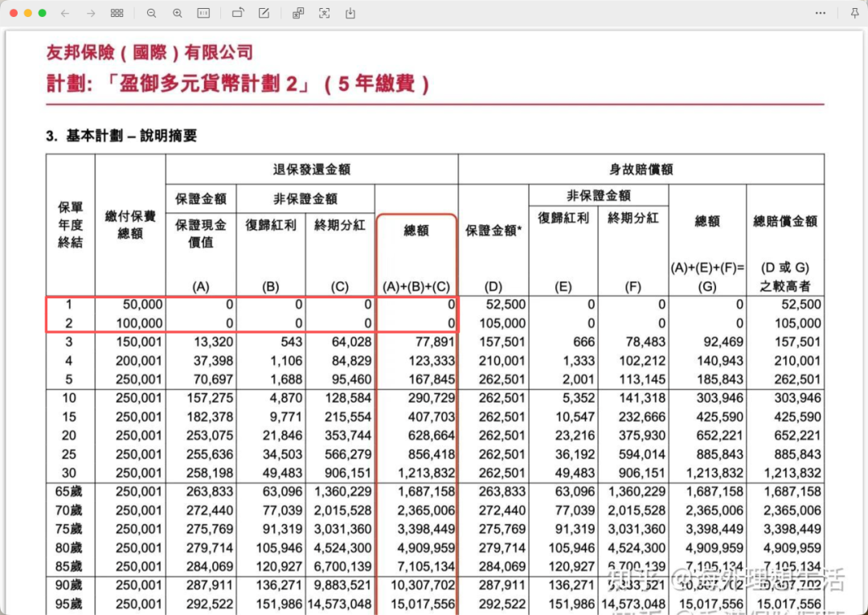Image resolution: width=868 pixels, height=615 pixels.
Task: Click the 65歲 row label
Action: coord(68,491)
